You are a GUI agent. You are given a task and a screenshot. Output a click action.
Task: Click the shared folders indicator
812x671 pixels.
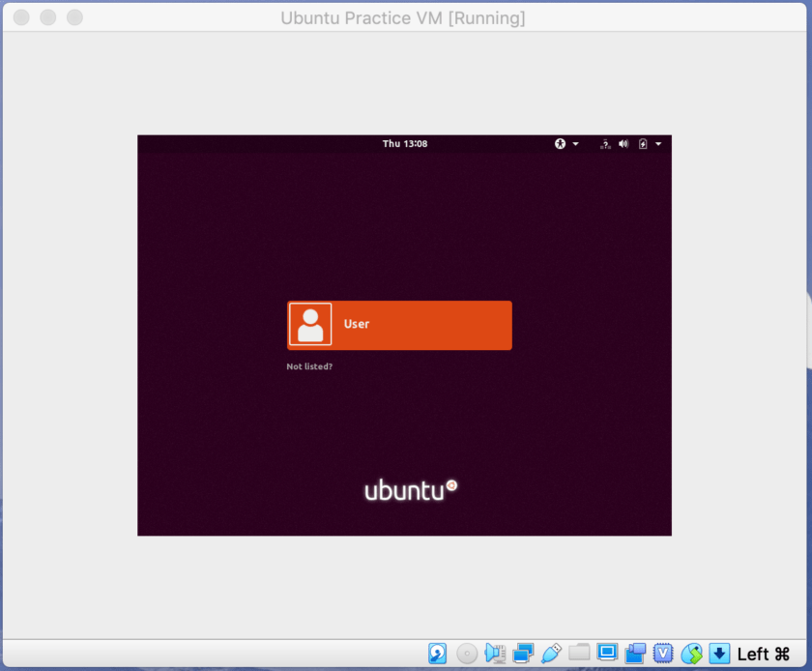pyautogui.click(x=579, y=653)
